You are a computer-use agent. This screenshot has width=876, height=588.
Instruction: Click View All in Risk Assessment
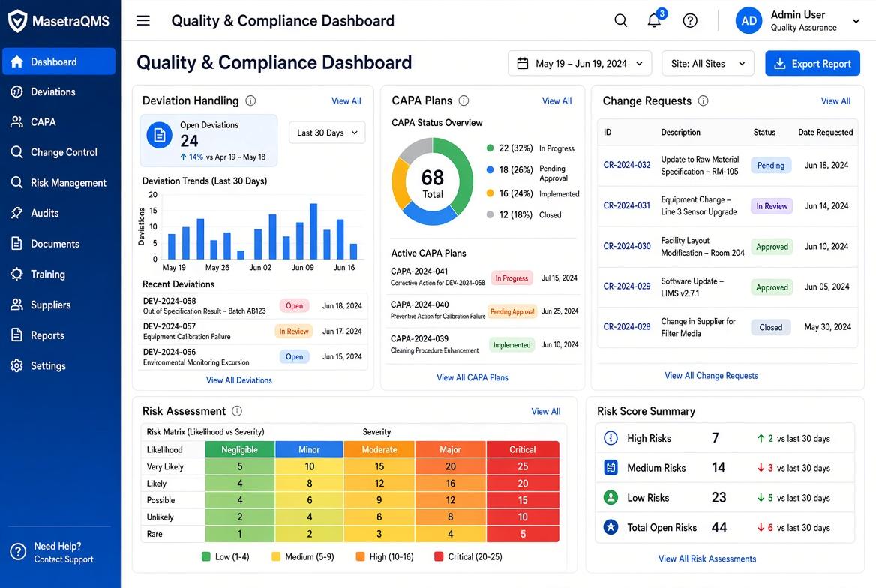click(546, 411)
